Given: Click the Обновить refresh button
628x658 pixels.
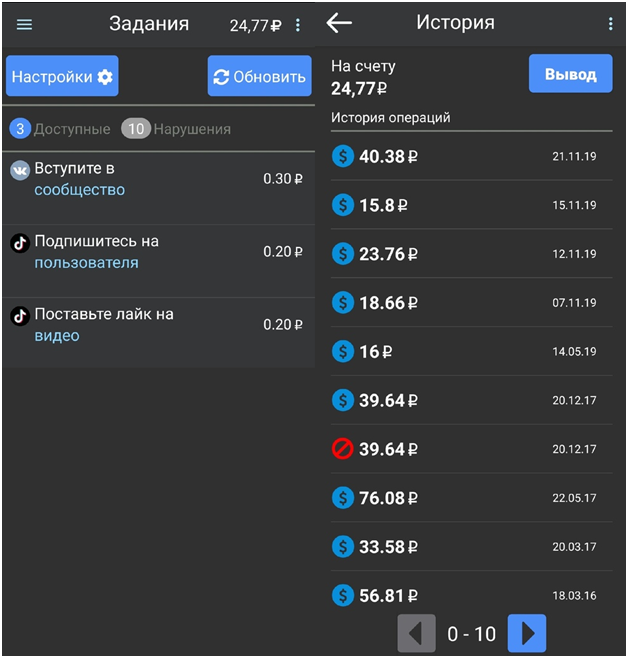Looking at the screenshot, I should tap(260, 76).
